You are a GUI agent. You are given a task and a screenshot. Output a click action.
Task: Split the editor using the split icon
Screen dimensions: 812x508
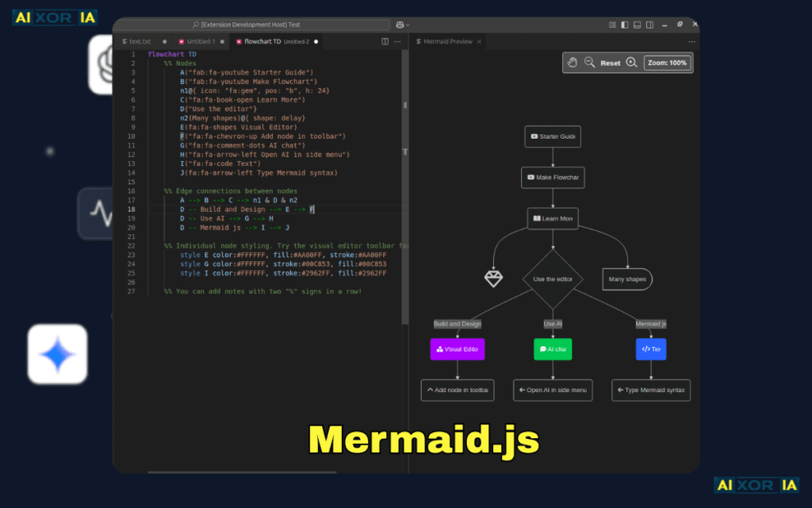[385, 40]
